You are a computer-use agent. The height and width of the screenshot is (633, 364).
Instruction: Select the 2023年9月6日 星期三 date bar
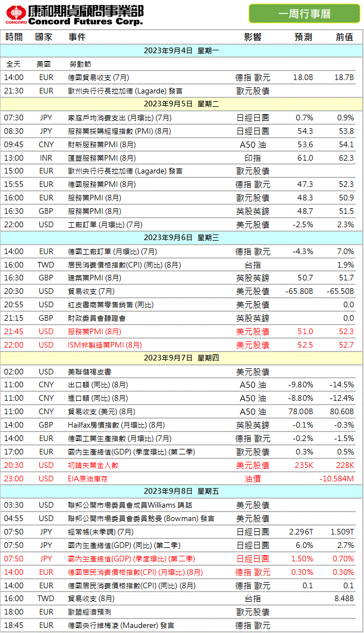[182, 238]
